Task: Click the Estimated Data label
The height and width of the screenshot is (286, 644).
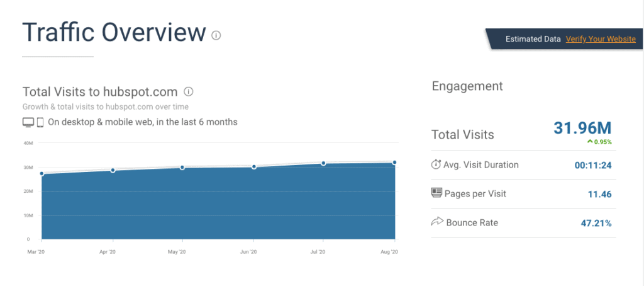Action: pyautogui.click(x=533, y=39)
